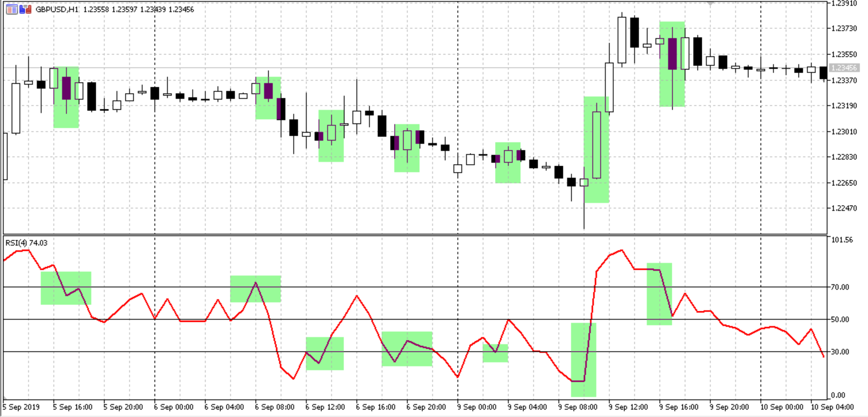Click price scale value 1.22830
The width and height of the screenshot is (868, 417).
845,157
